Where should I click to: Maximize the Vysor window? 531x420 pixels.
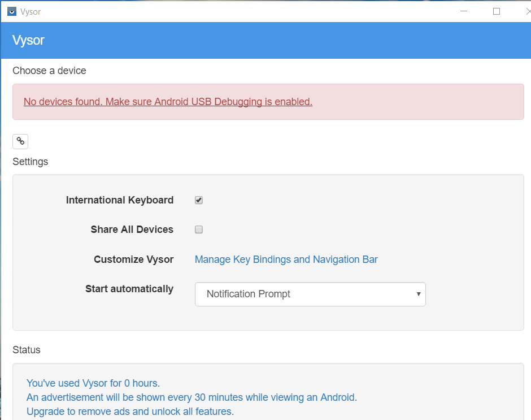coord(497,11)
